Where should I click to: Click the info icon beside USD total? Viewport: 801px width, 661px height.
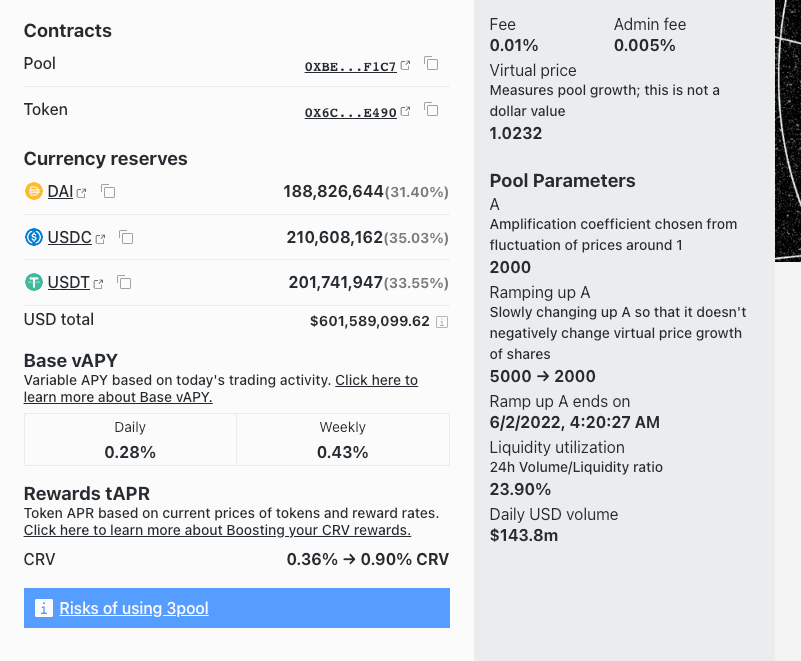[442, 322]
